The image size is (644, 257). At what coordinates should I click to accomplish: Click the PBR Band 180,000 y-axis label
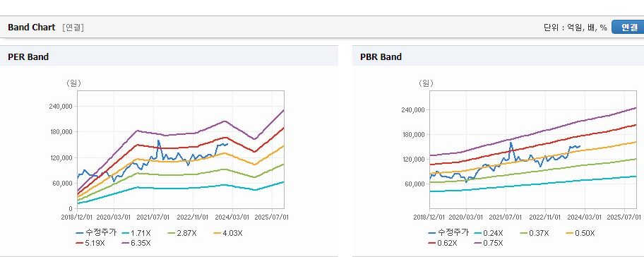coord(413,134)
